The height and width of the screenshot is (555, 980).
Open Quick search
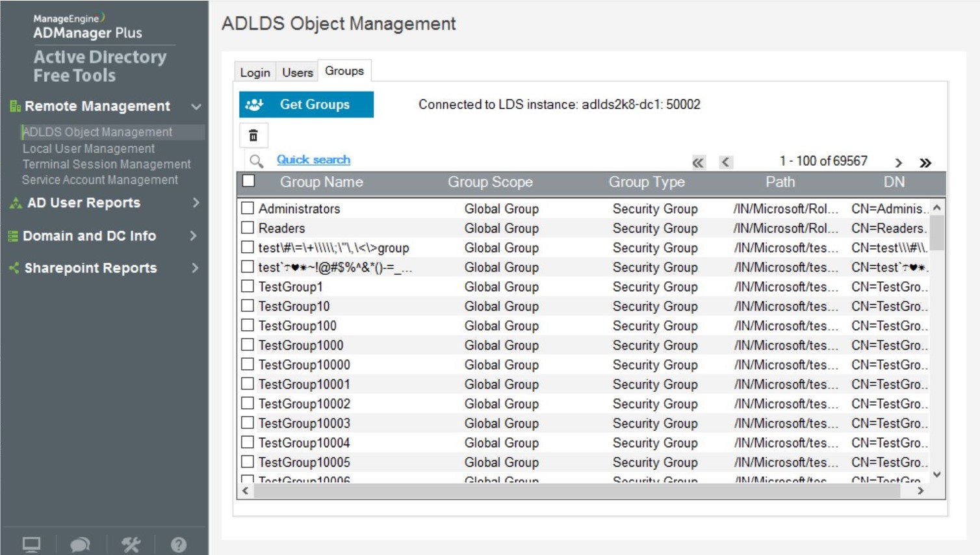314,159
